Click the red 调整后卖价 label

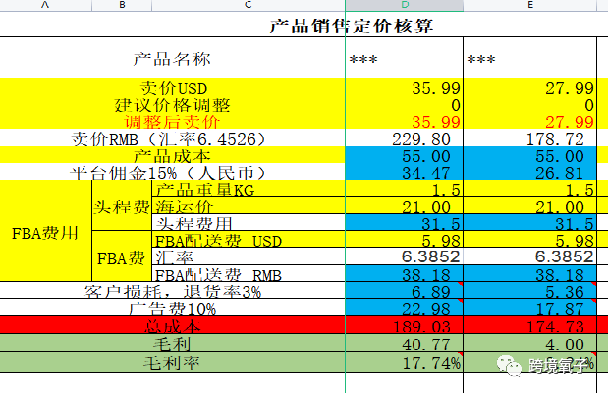click(172, 122)
